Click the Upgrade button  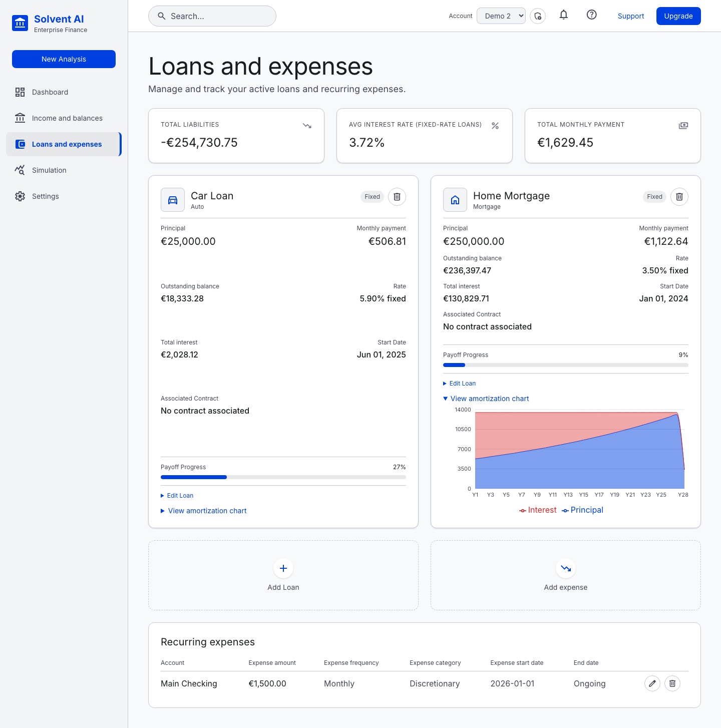(678, 16)
